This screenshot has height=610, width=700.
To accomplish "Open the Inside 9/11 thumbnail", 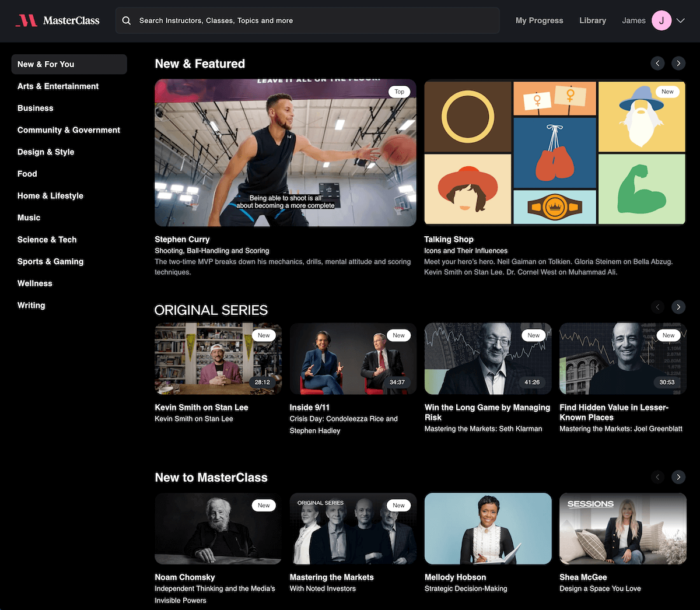I will 353,359.
